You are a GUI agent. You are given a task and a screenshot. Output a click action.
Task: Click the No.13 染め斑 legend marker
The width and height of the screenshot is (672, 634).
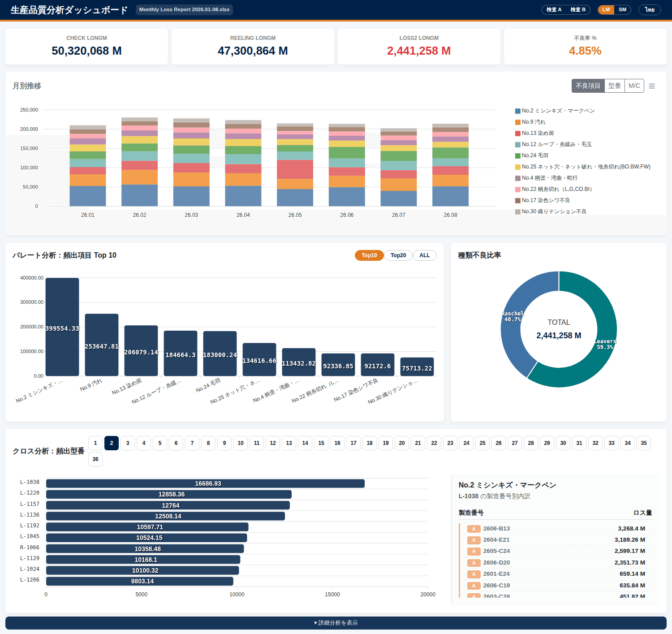coord(518,133)
